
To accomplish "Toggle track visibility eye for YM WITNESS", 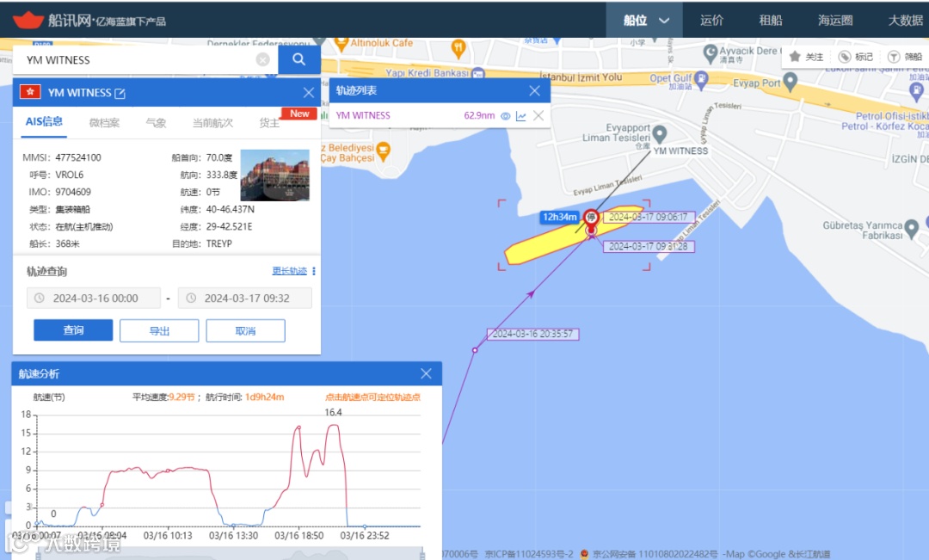I will point(506,116).
